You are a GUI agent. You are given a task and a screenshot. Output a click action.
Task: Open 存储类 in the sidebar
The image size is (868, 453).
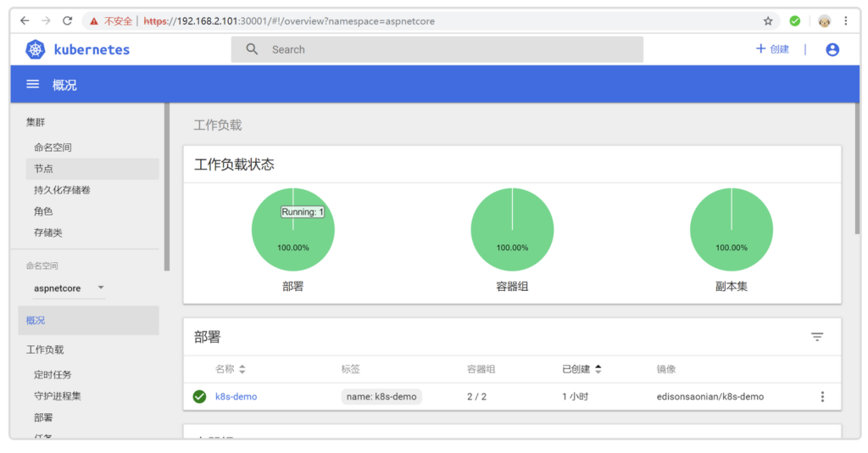pos(48,232)
